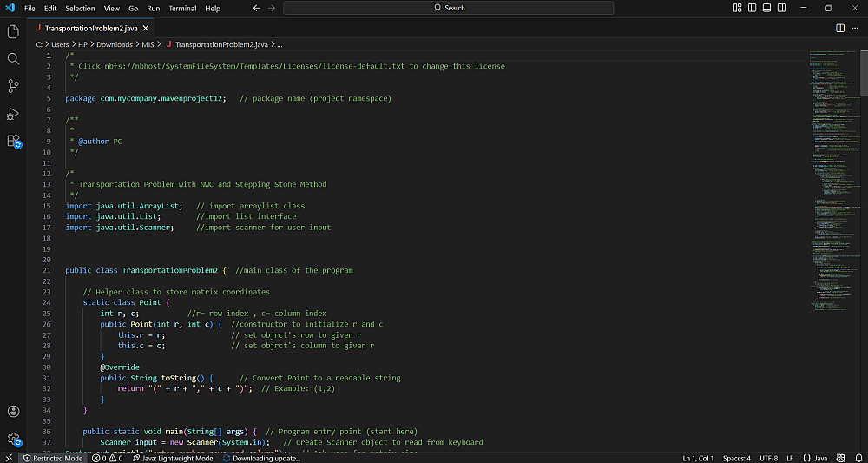Change file encoding via UTF-8
The height and width of the screenshot is (463, 868).
tap(769, 458)
